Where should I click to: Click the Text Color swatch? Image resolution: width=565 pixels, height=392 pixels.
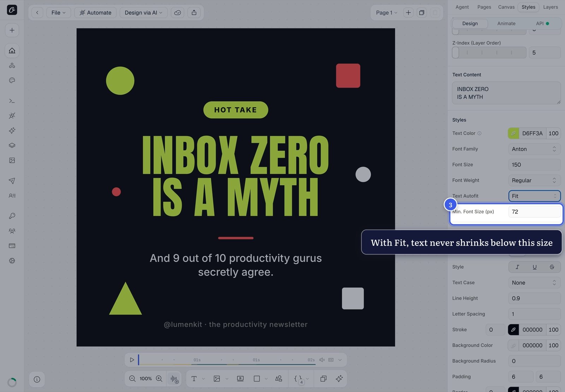click(x=513, y=133)
